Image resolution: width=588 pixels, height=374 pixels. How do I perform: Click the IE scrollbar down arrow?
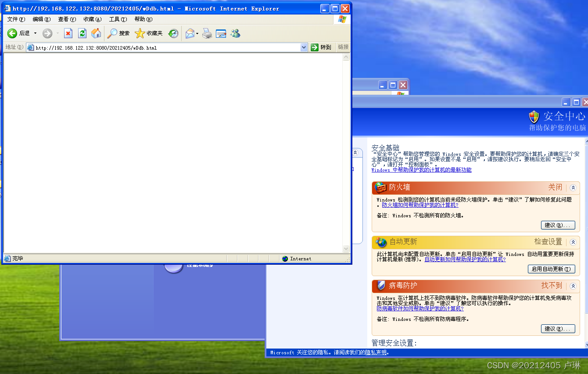(346, 249)
